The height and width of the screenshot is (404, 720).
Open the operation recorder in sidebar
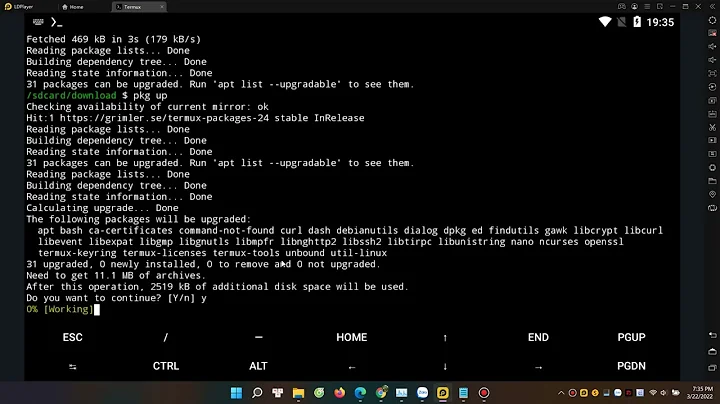(712, 87)
